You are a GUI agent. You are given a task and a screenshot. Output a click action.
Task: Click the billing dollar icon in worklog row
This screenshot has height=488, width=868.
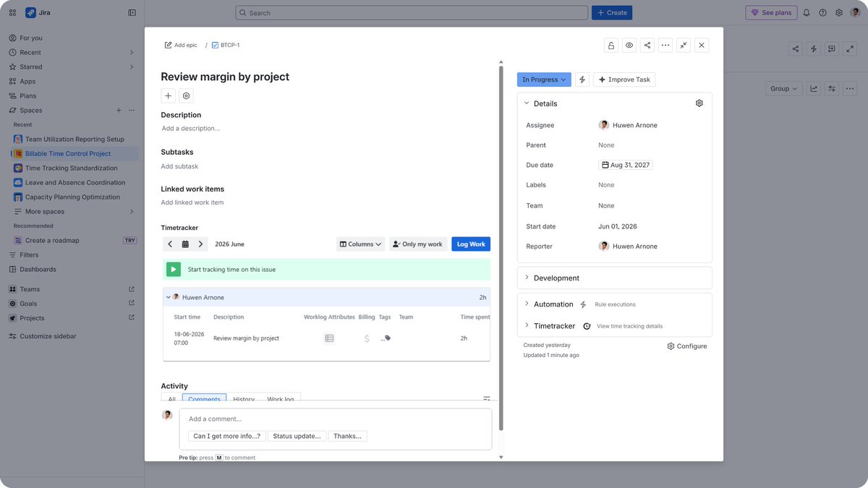367,338
